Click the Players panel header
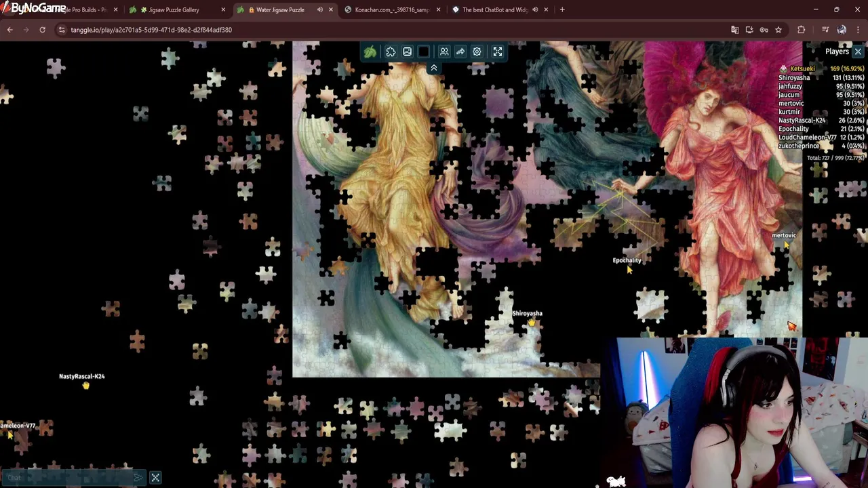868x488 pixels. (x=837, y=52)
